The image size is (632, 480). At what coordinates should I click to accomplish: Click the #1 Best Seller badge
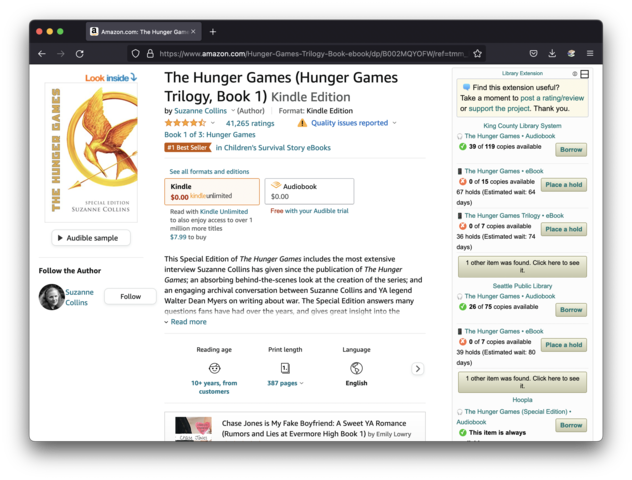click(x=188, y=148)
